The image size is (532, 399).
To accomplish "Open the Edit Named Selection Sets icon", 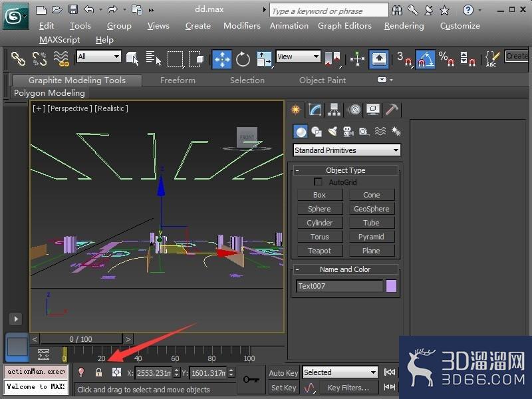I will pyautogui.click(x=492, y=59).
